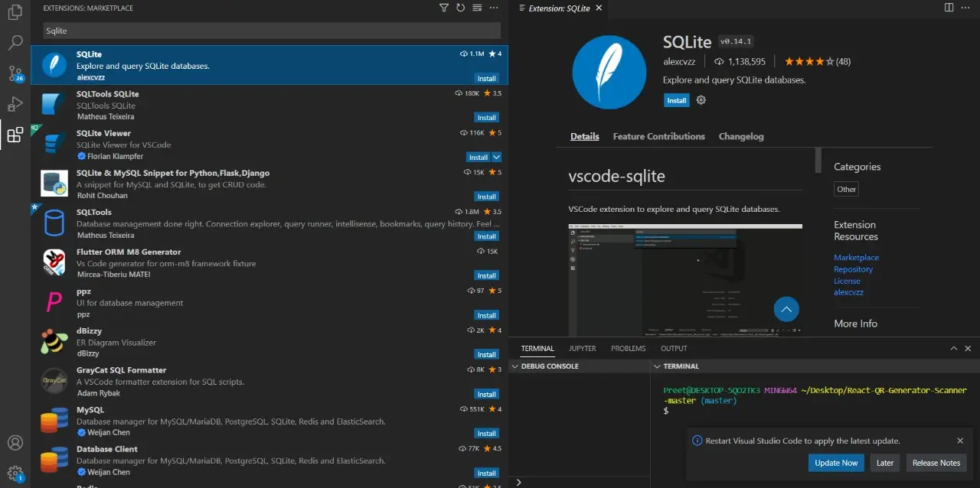Maximize the terminal panel with chevron up
Screen dimensions: 980x488
[953, 348]
